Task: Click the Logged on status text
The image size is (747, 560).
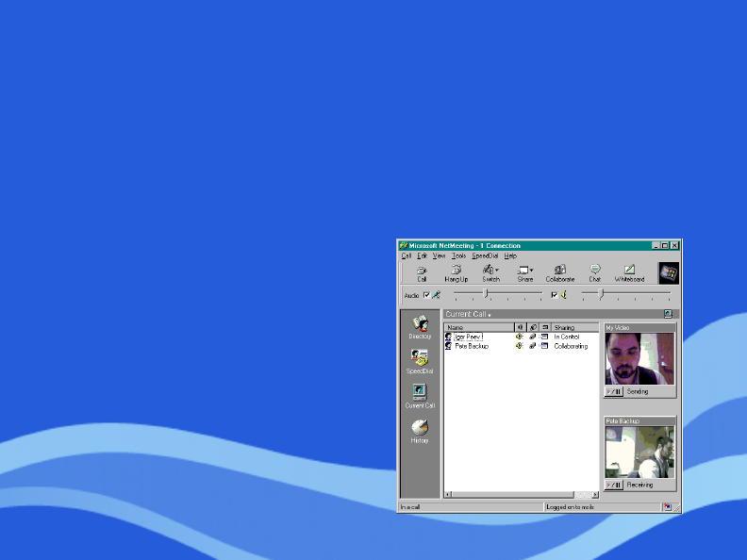Action: point(570,506)
